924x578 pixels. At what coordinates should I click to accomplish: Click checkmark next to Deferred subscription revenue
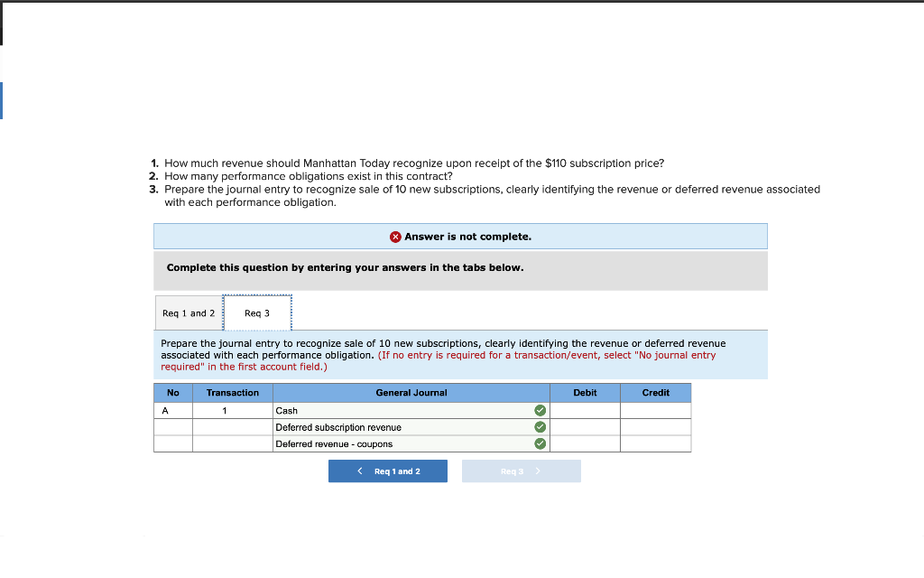pyautogui.click(x=540, y=426)
